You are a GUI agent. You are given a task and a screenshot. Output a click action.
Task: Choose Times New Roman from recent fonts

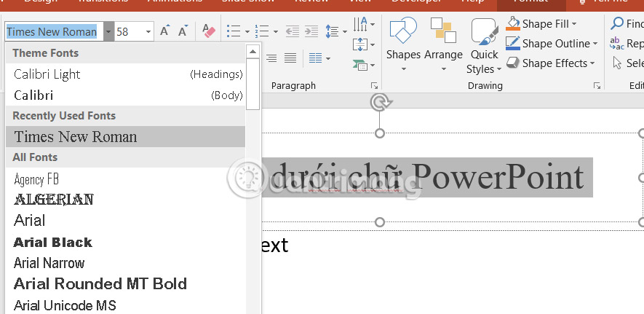(x=126, y=136)
